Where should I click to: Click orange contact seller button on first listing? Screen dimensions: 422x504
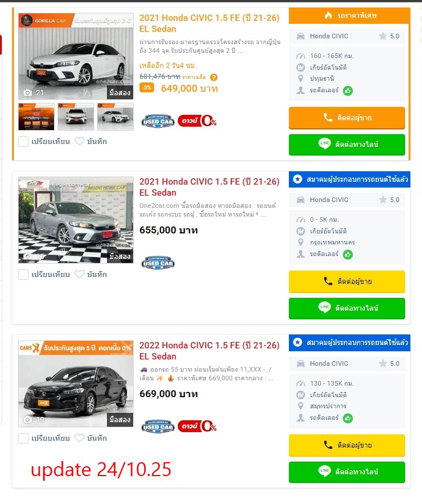click(x=347, y=118)
